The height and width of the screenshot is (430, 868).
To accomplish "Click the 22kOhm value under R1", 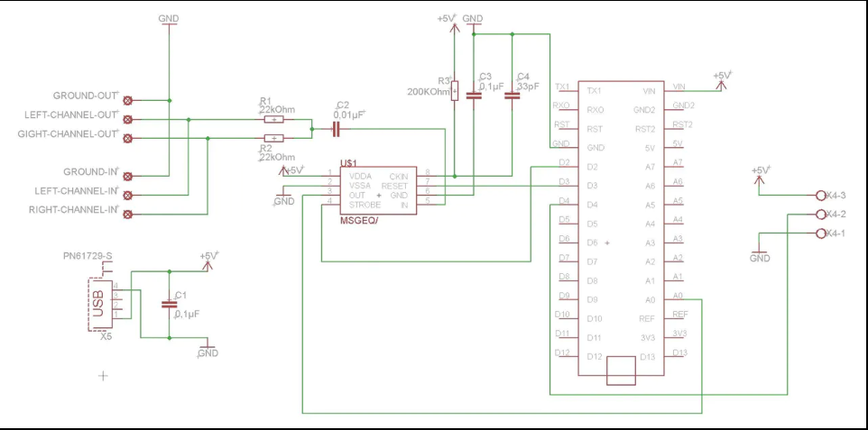I will point(277,110).
